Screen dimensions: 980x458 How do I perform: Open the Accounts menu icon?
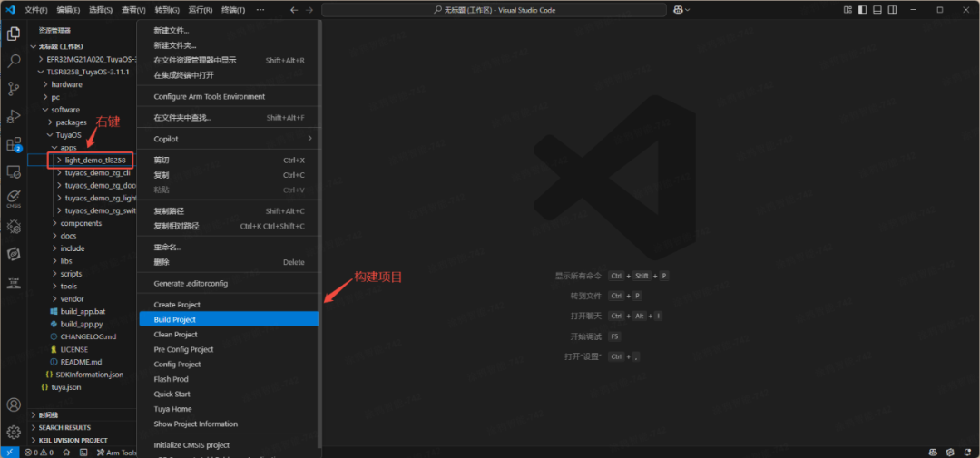(x=13, y=404)
